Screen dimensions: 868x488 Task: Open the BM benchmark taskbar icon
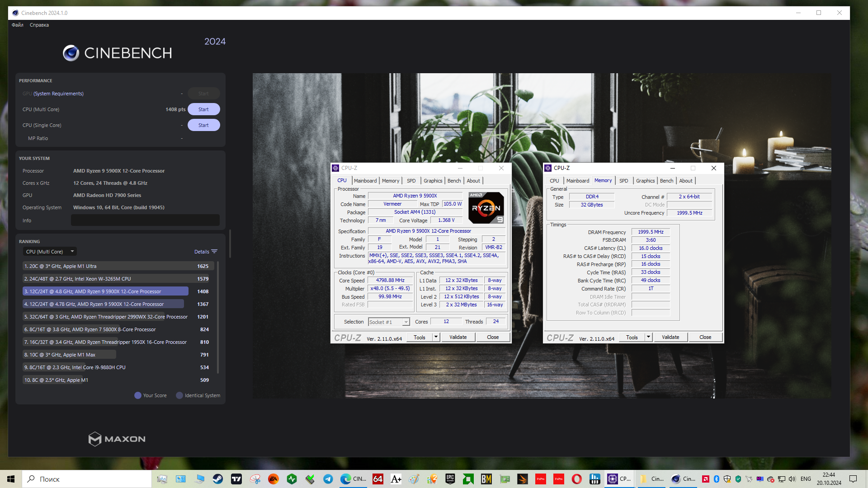486,479
